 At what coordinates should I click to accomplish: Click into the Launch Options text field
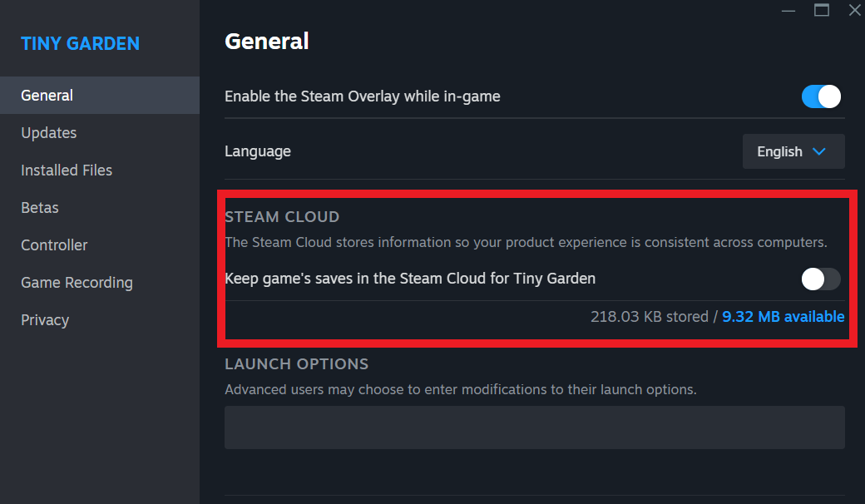[534, 427]
